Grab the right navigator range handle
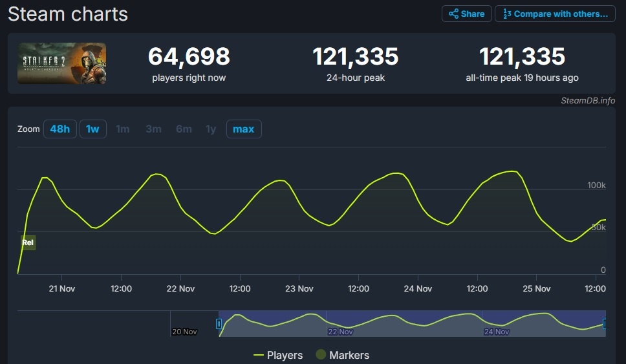626x364 pixels. tap(605, 324)
